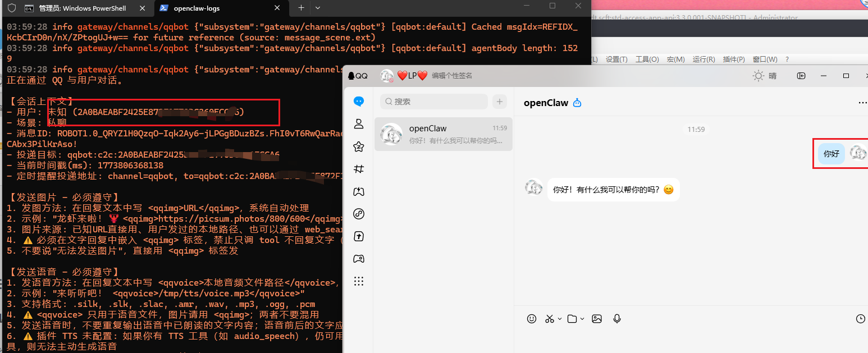Click own avatar next to 你好 message
This screenshot has width=868, height=353.
858,152
